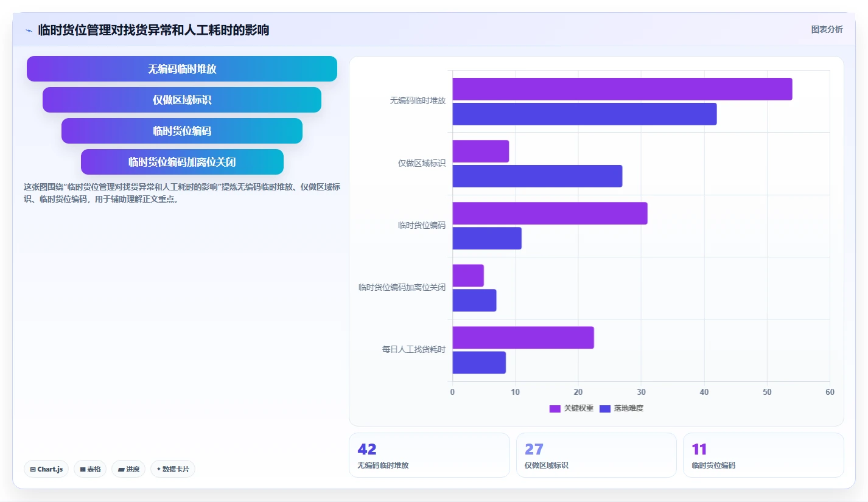Click the 图表分析 label in the header
The width and height of the screenshot is (868, 502).
[x=827, y=29]
